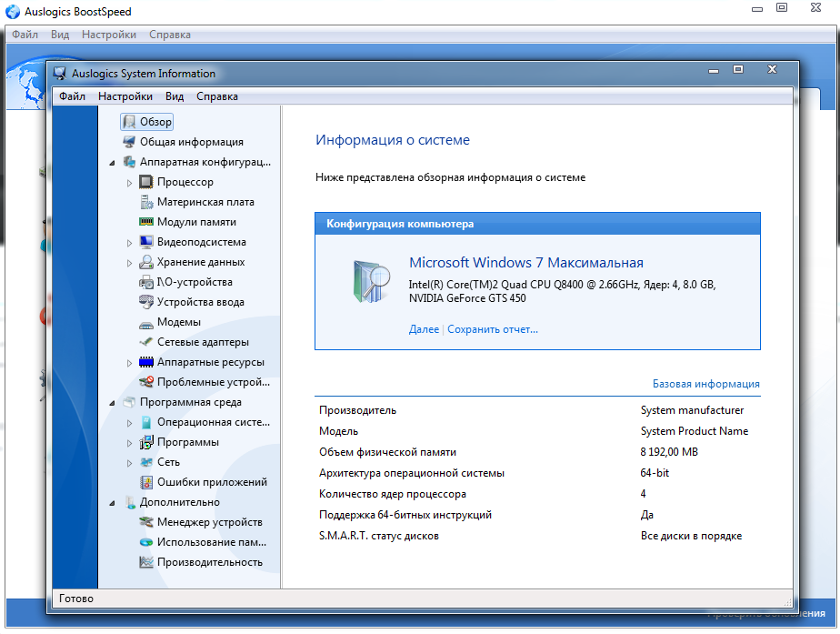
Task: Click the Менеджер устройств icon
Action: coord(146,522)
